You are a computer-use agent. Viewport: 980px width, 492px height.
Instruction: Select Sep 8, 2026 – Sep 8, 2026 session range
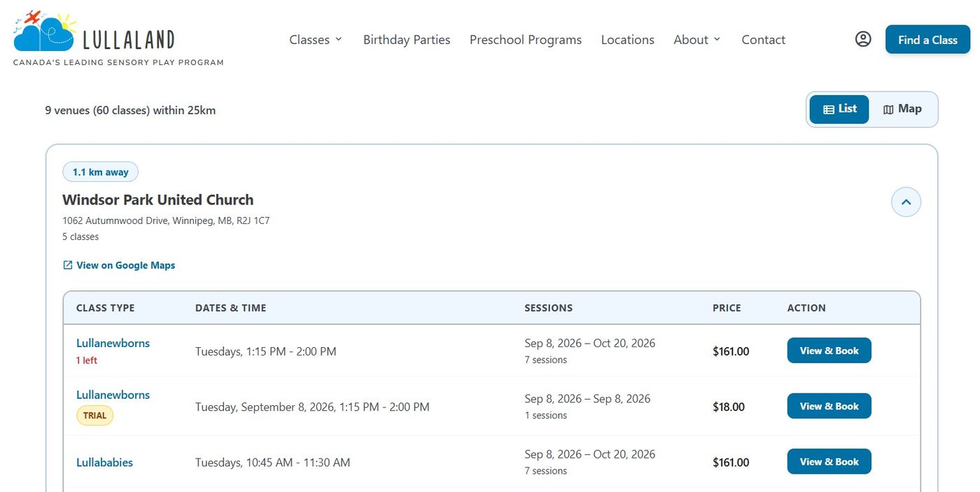(x=587, y=399)
